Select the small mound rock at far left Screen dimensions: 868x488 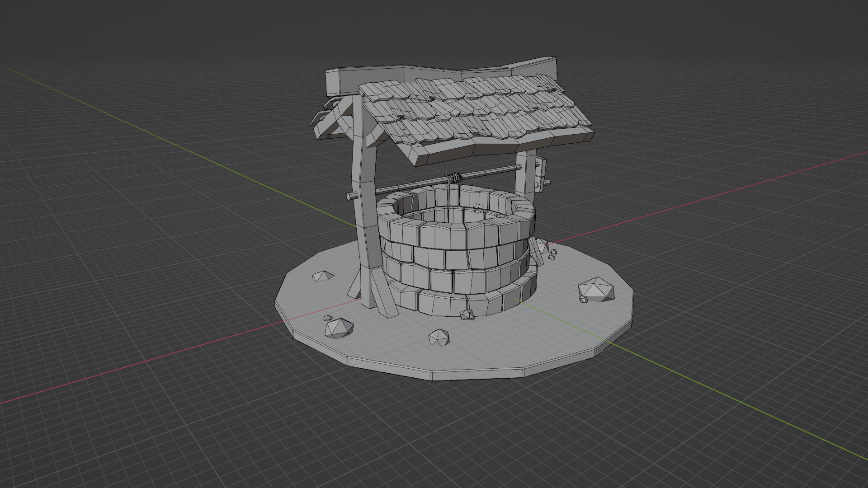pyautogui.click(x=323, y=276)
